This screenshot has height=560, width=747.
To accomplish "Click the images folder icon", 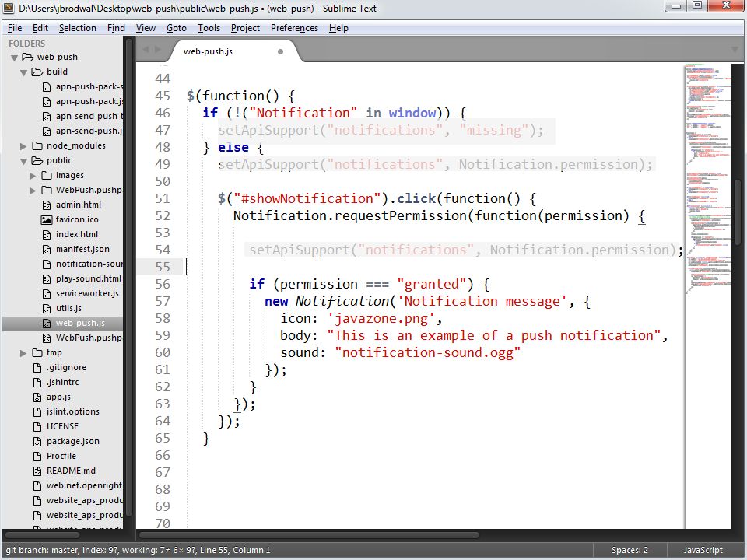I will tap(47, 175).
